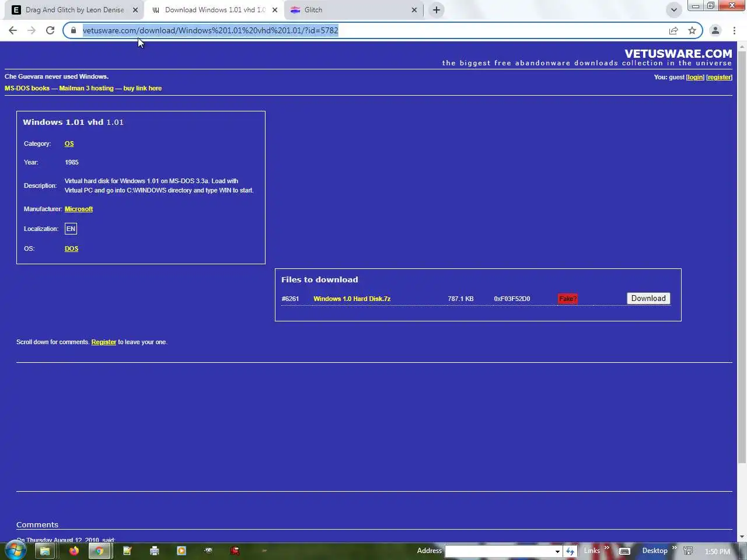Image resolution: width=747 pixels, height=560 pixels.
Task: Click the register link in header
Action: coord(719,77)
